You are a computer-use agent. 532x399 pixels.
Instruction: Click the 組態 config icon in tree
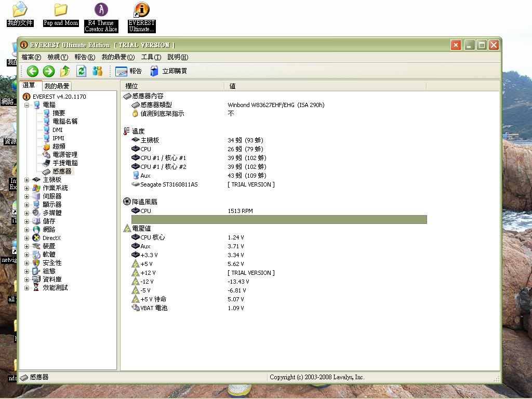click(x=36, y=271)
